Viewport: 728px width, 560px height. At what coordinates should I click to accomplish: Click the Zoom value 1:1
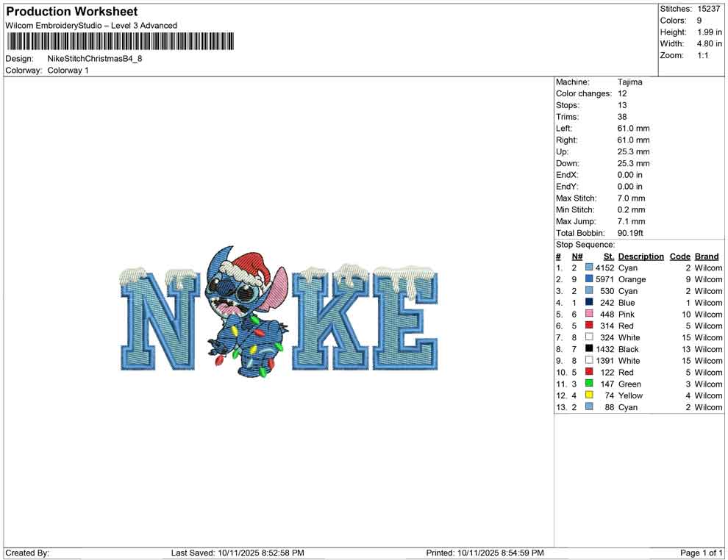click(x=703, y=55)
